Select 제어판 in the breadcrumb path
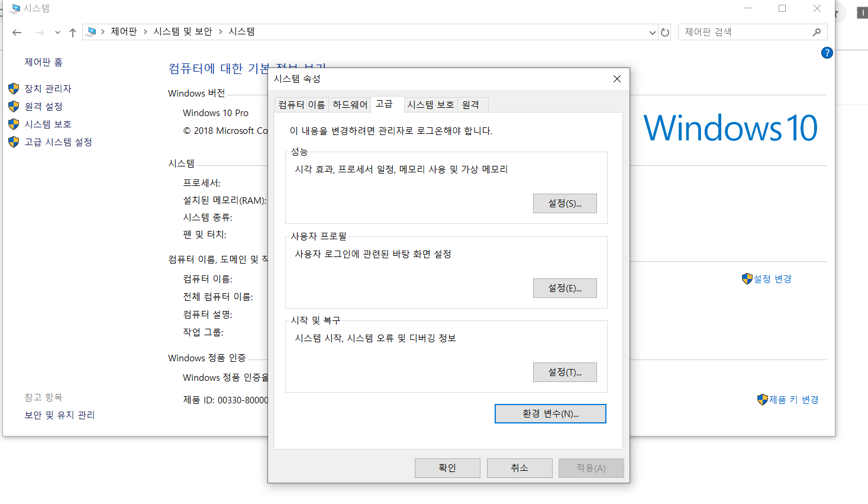 [x=124, y=31]
